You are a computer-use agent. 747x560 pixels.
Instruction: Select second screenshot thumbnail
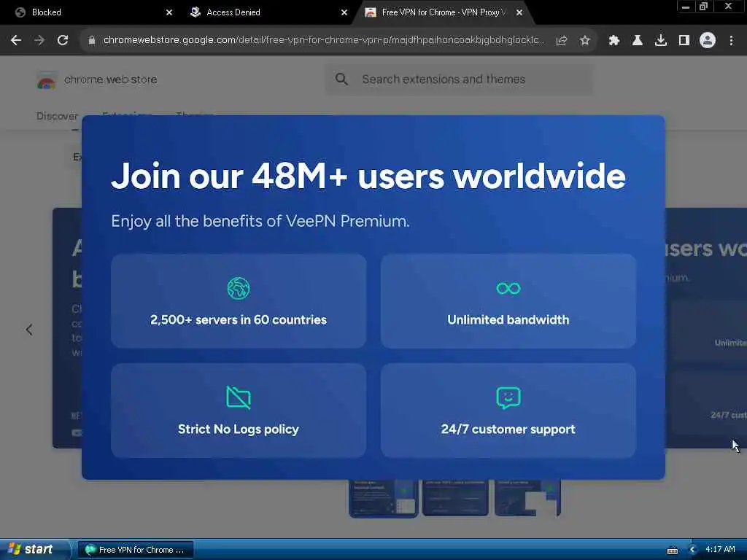pyautogui.click(x=455, y=498)
